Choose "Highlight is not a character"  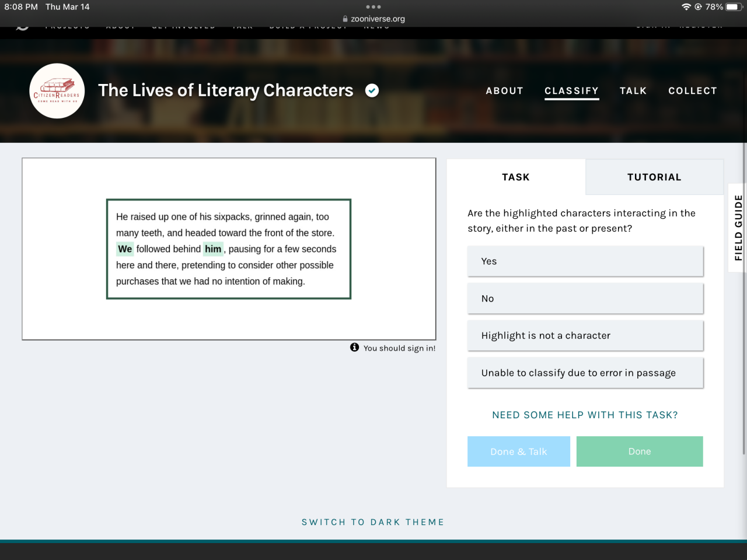(x=585, y=335)
